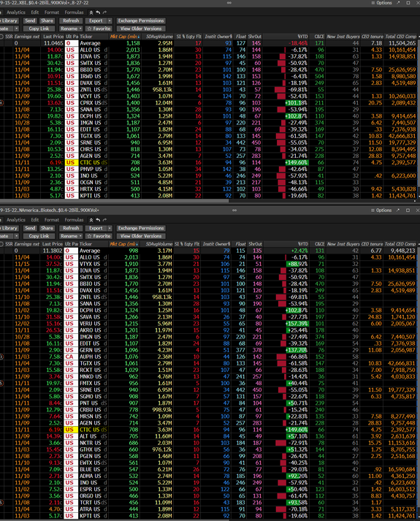
Task: Click Exchange Permissions in XBI window
Action: 141,20
